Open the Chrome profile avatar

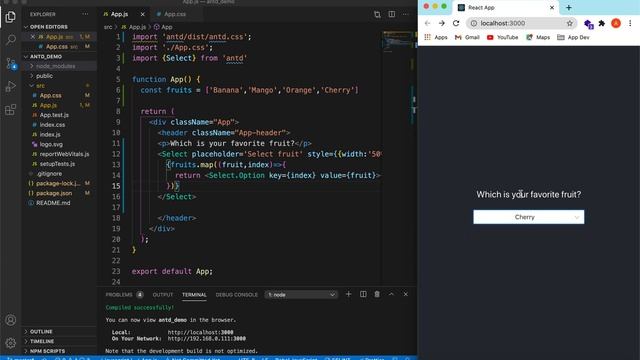(x=616, y=24)
